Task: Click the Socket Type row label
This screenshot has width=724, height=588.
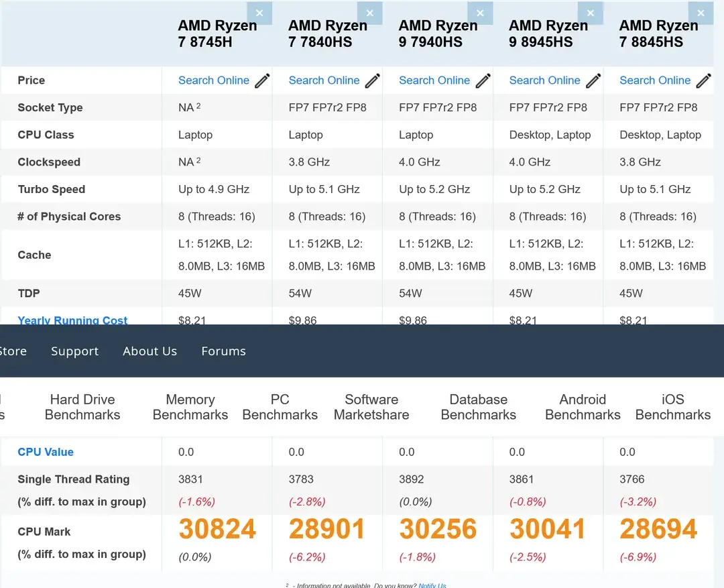Action: (x=50, y=108)
